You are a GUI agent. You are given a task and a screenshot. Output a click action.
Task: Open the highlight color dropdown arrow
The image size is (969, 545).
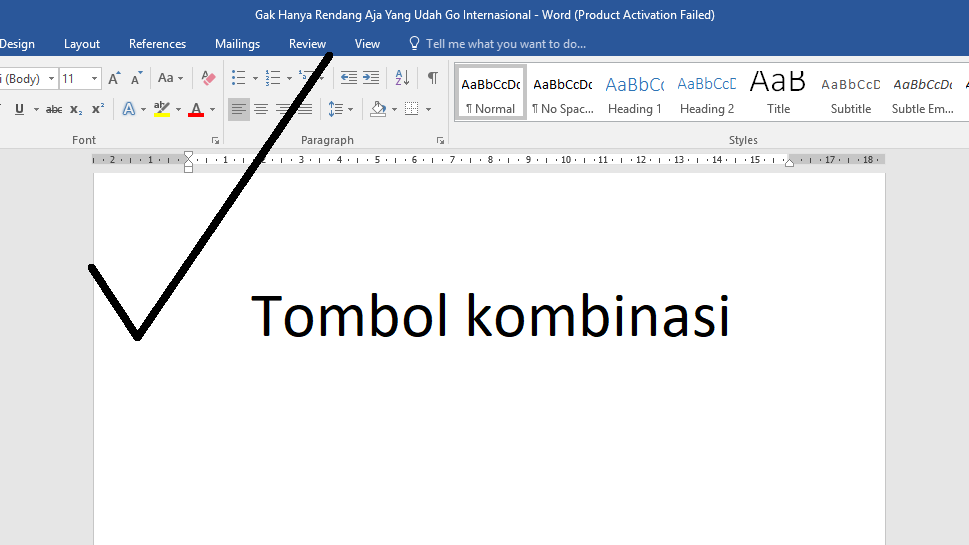179,109
